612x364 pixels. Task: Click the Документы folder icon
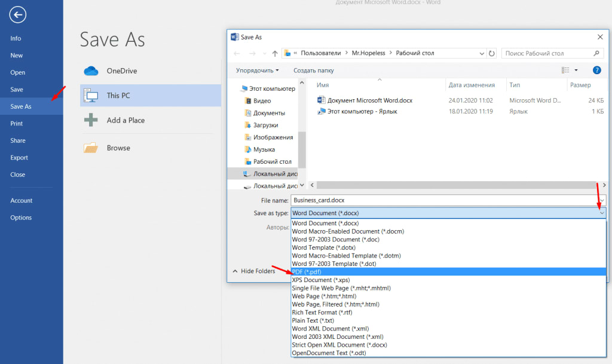tap(248, 113)
